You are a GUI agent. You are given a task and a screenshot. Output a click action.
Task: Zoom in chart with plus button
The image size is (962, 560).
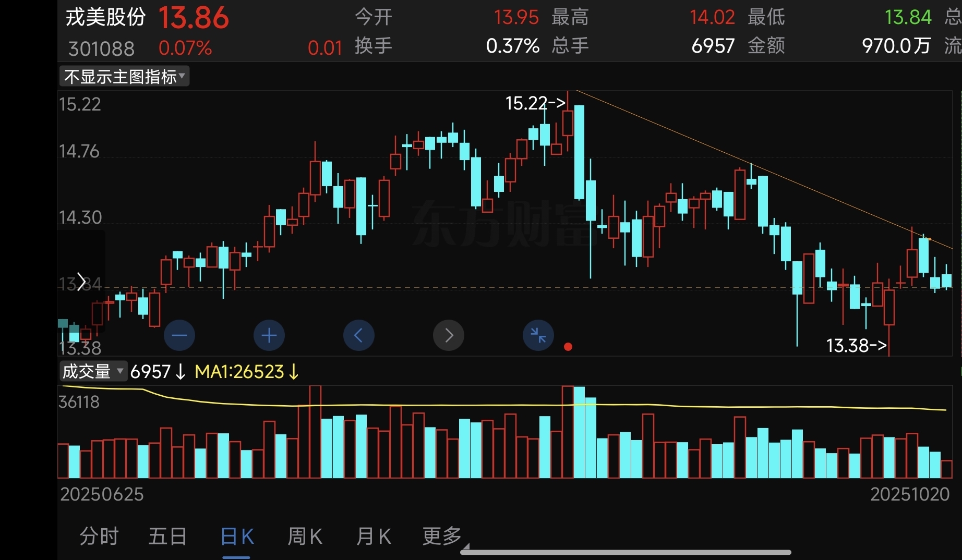click(x=269, y=335)
